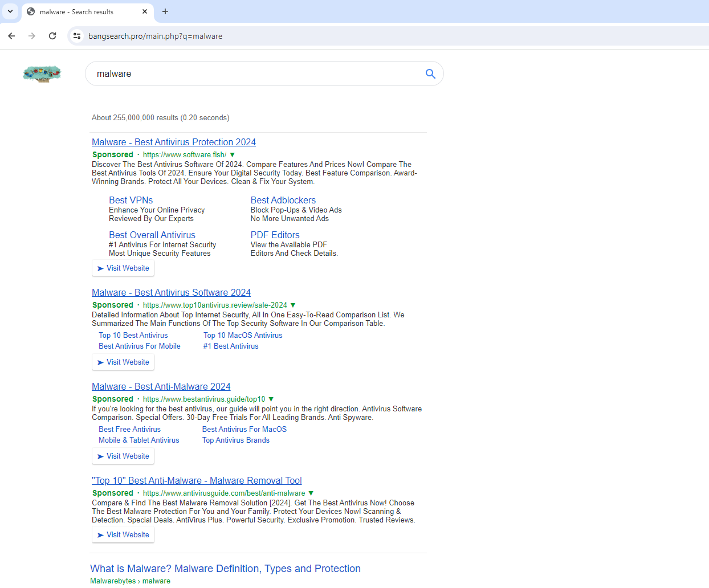Open What is Malware? Malwarebytes result
The image size is (709, 588).
225,568
